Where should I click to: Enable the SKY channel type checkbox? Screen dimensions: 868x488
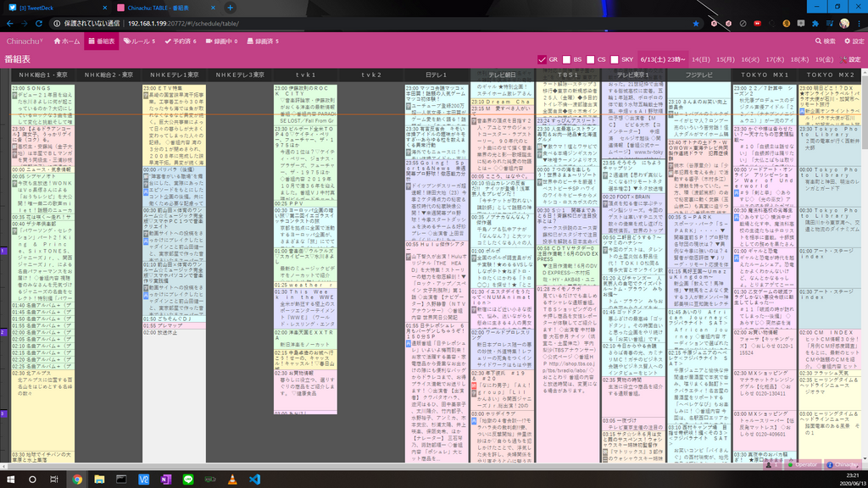615,60
